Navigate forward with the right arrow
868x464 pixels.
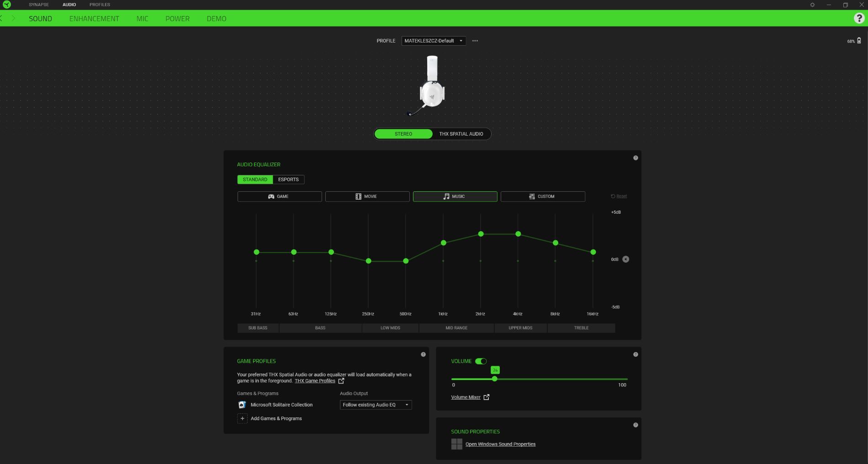14,18
